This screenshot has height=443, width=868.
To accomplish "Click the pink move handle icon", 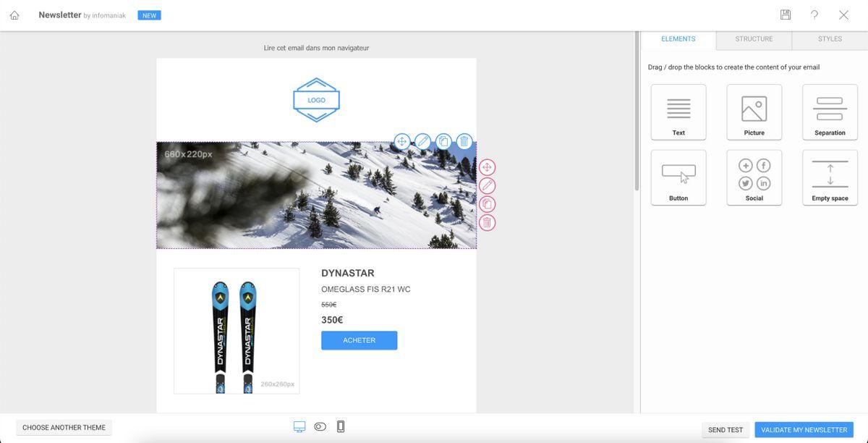I will point(488,167).
